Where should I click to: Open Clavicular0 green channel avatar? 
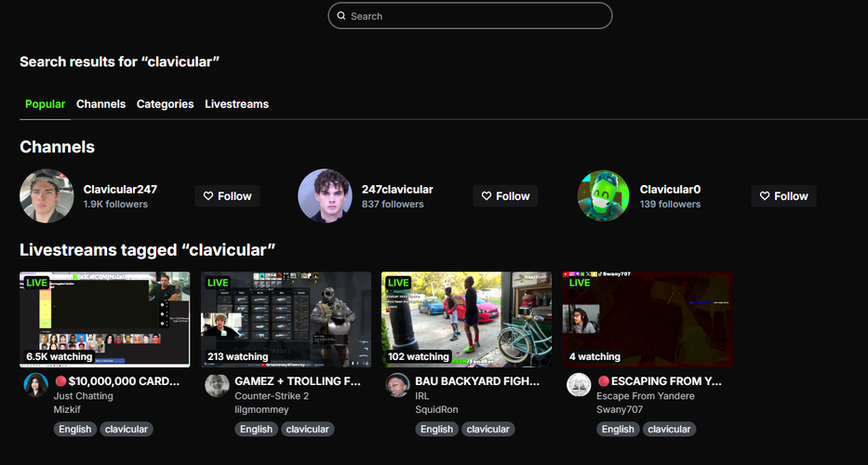pyautogui.click(x=603, y=196)
